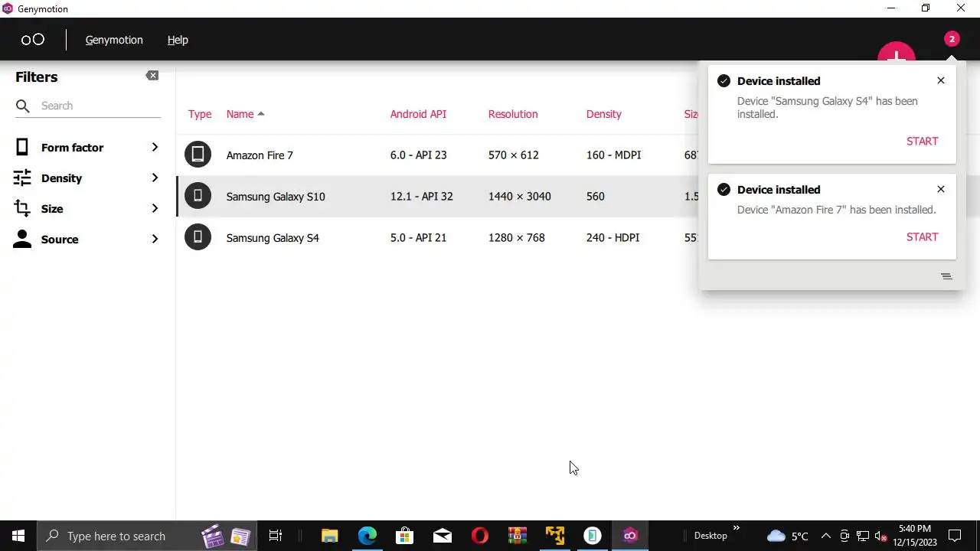Click checkmark icon on Fire 7 notification

(724, 190)
